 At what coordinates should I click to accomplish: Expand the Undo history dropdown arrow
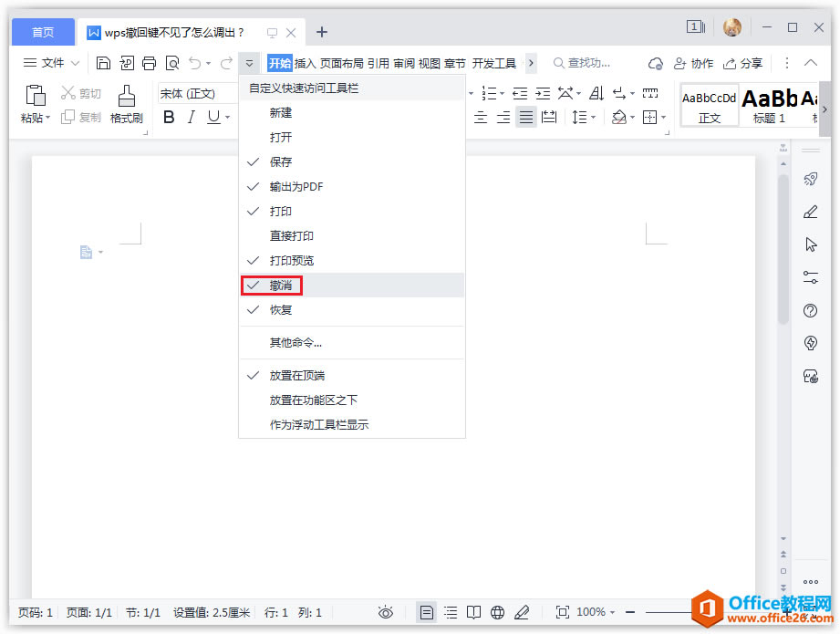(x=208, y=63)
